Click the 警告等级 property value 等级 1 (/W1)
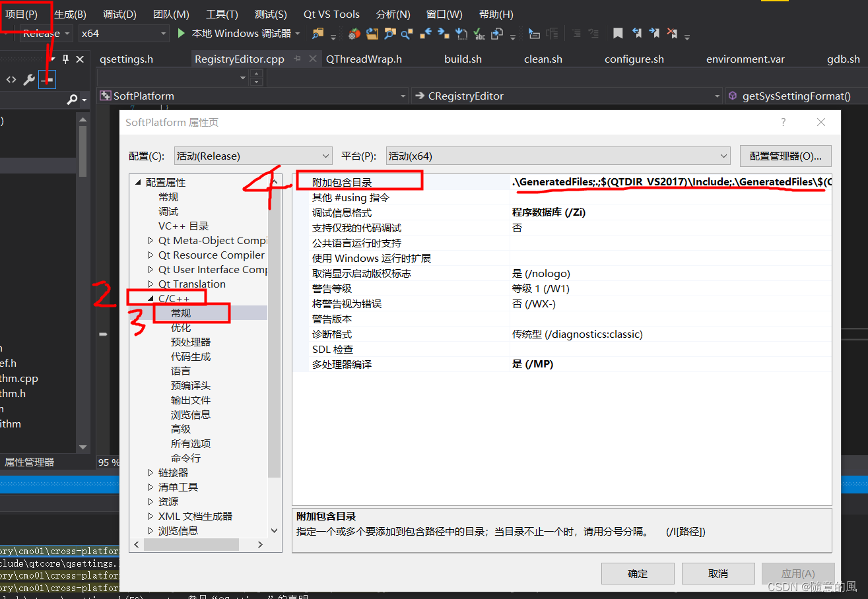Viewport: 868px width, 599px height. coord(541,289)
